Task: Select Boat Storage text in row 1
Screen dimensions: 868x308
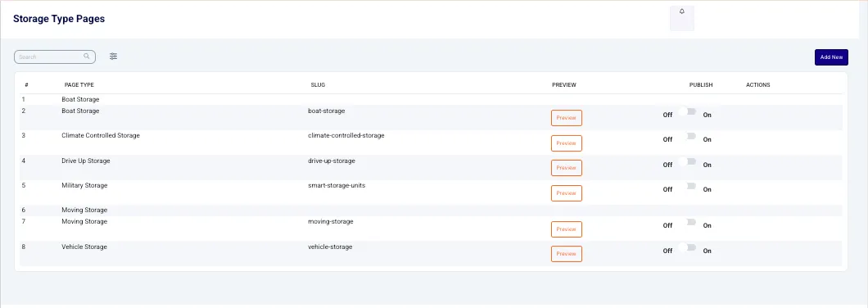Action: [80, 99]
